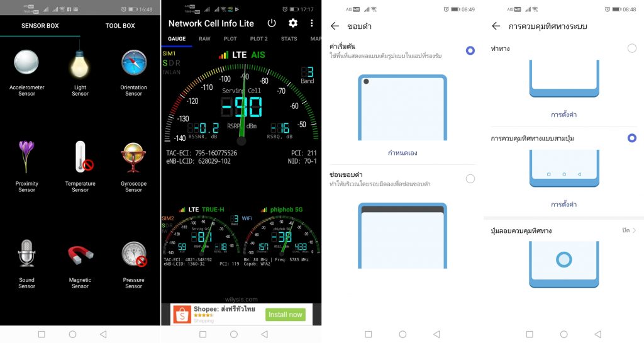
Task: Select the ซ่อนขอบดำ radio button
Action: coord(470,179)
